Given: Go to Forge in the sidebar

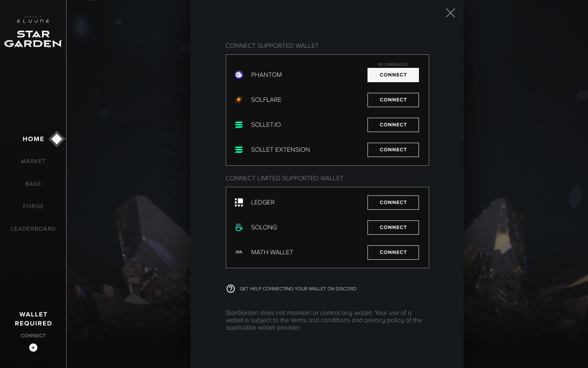Looking at the screenshot, I should coord(33,206).
